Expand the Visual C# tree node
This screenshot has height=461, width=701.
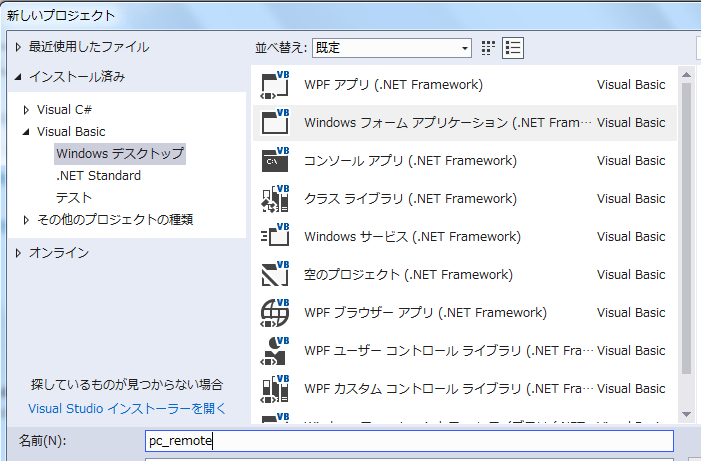point(26,110)
